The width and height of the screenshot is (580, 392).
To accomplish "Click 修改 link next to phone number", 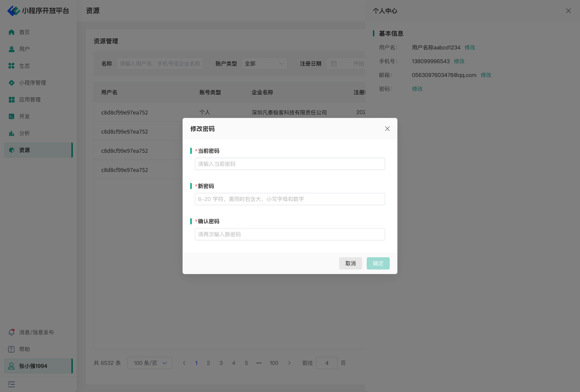I will 459,61.
